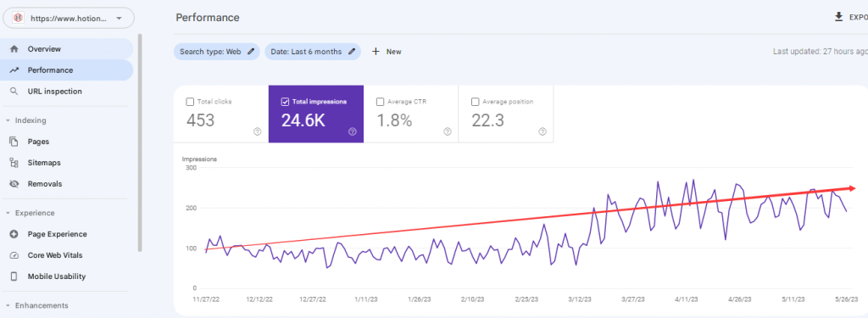This screenshot has width=868, height=318.
Task: Click the Overview home icon
Action: coord(14,48)
